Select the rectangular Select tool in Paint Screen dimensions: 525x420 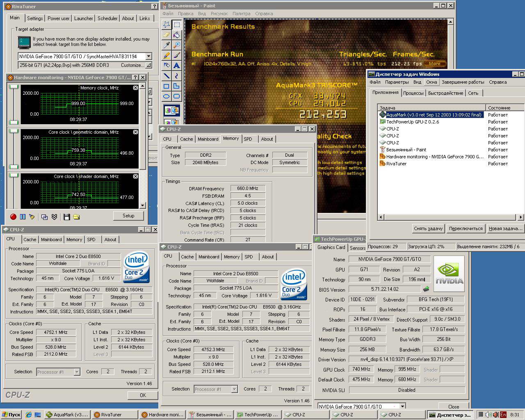coord(176,25)
